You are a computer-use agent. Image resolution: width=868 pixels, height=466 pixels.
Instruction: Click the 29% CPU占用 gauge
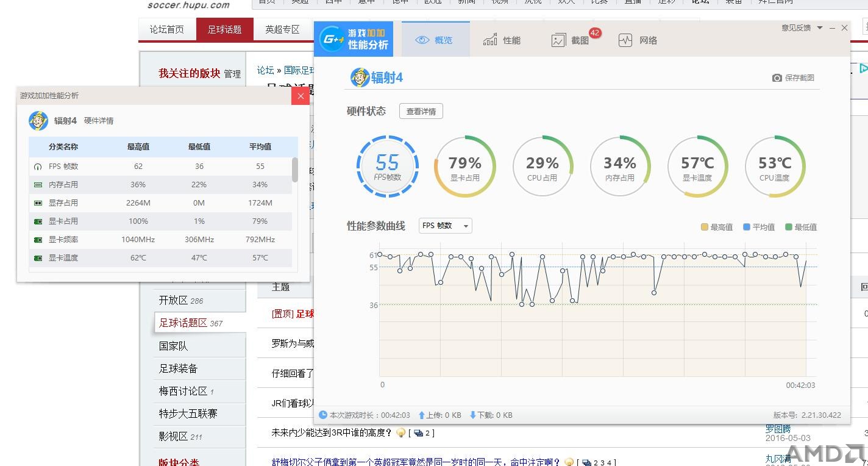coord(542,167)
